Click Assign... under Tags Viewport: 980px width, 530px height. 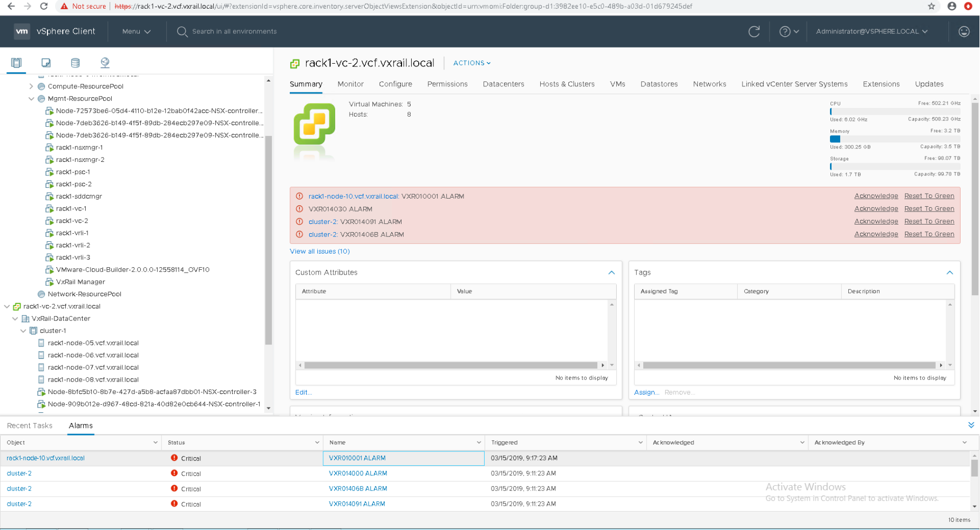646,392
